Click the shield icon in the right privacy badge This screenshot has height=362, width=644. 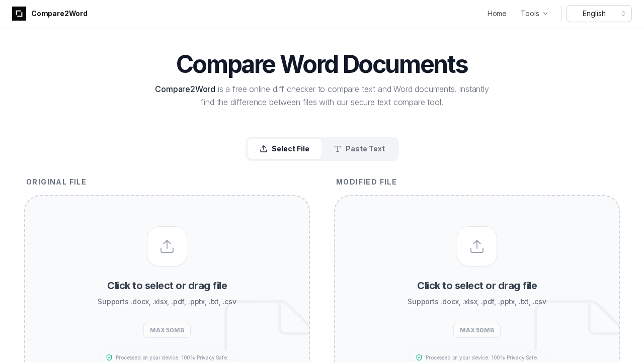(420, 357)
